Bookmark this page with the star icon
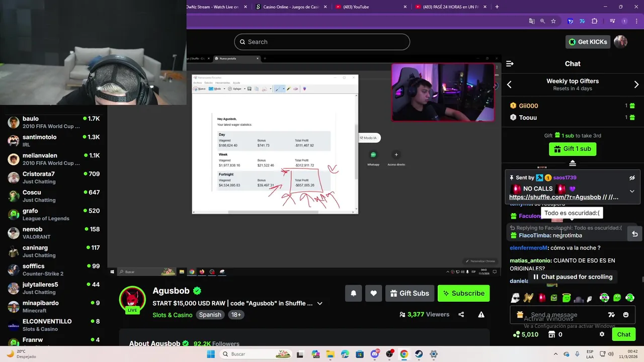Viewport: 644px width, 362px height. [x=553, y=21]
